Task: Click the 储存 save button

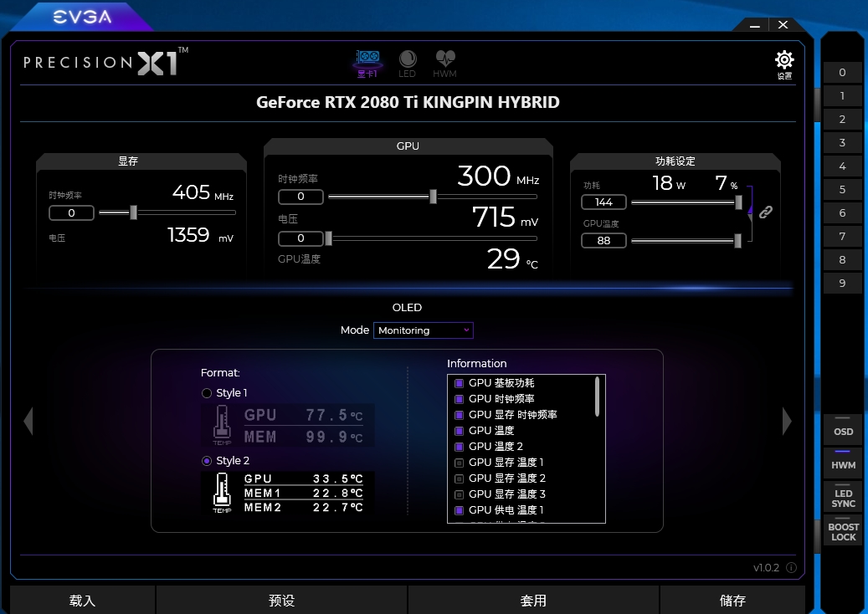Action: tap(732, 600)
